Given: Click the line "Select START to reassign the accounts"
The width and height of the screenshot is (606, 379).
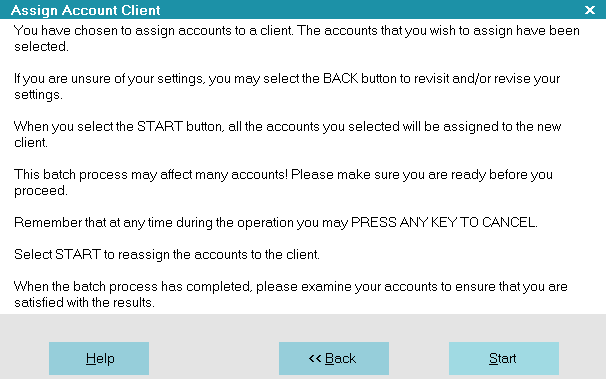Looking at the screenshot, I should point(167,255).
